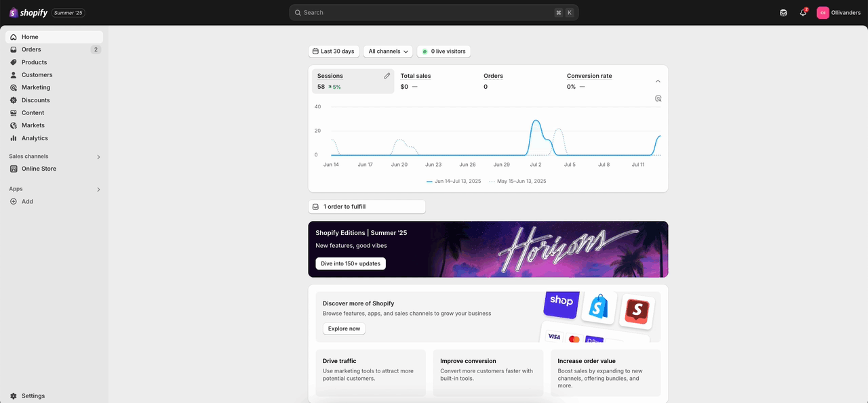Click the Jun 14–Jul 13, 2025 legend
868x403 pixels.
click(454, 182)
